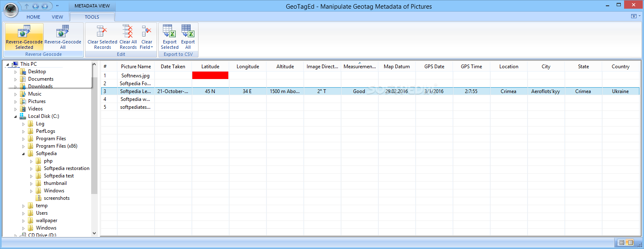Select the php folder in tree

(x=48, y=161)
